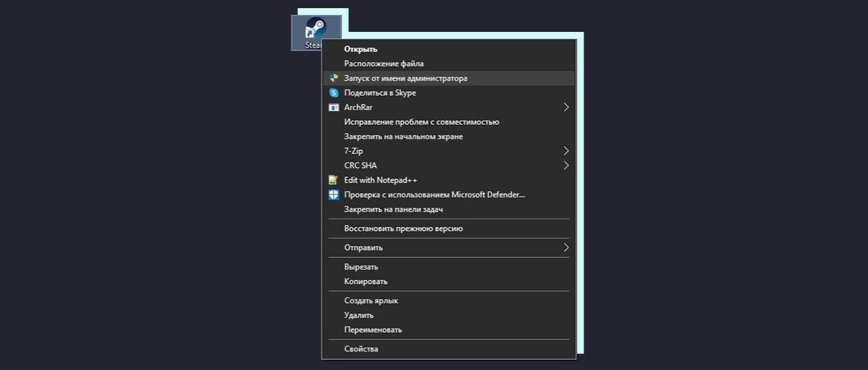Select the Steam desktop shortcut icon

tap(316, 31)
